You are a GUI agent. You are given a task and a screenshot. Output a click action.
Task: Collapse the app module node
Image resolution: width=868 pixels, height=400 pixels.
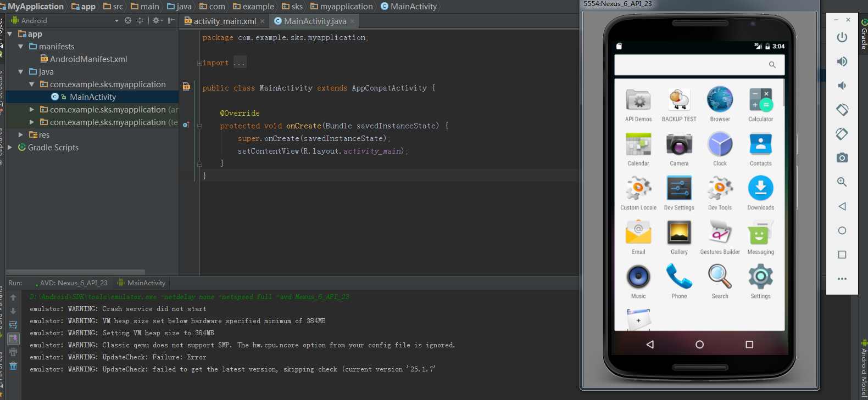[x=9, y=34]
